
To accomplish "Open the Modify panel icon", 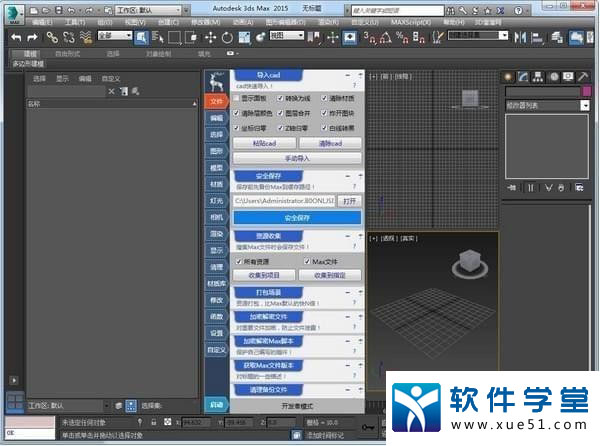I will (x=523, y=77).
